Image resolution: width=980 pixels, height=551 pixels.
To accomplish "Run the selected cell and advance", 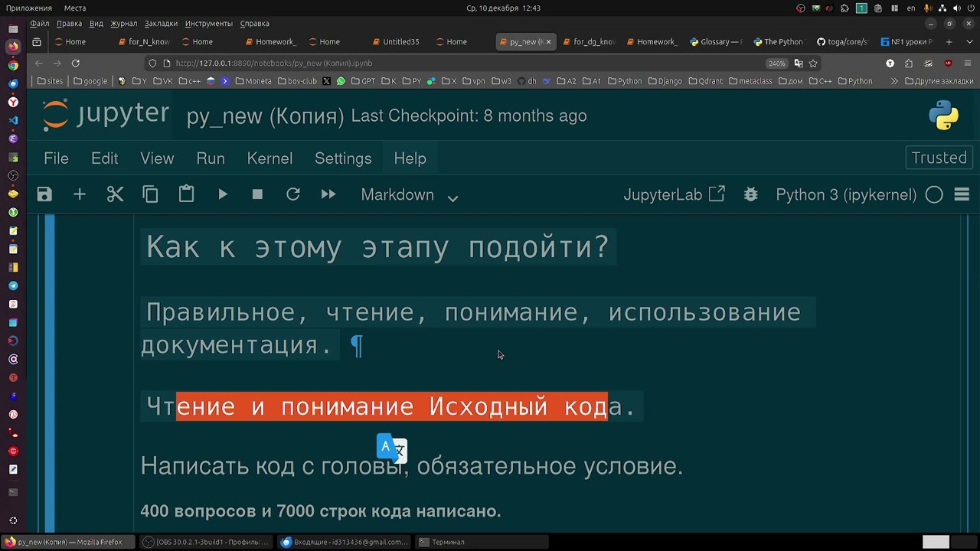I will click(x=223, y=194).
